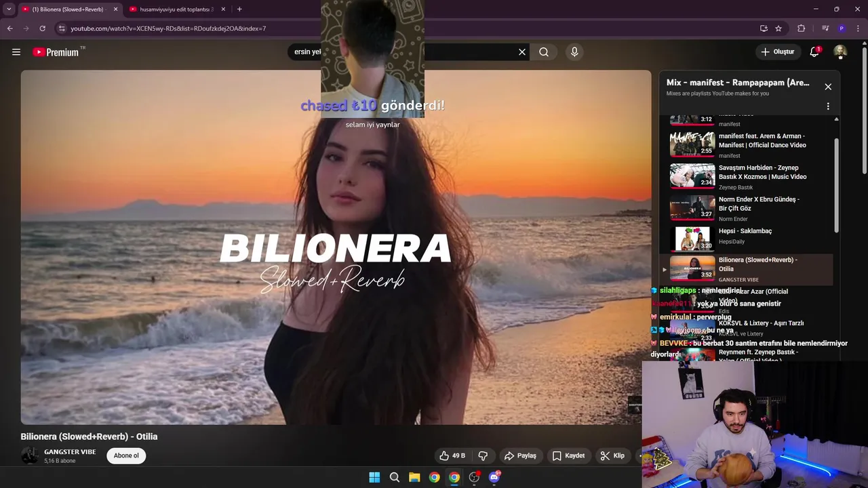Open the GANGSTER VIBE channel name
The image size is (868, 488).
[70, 452]
